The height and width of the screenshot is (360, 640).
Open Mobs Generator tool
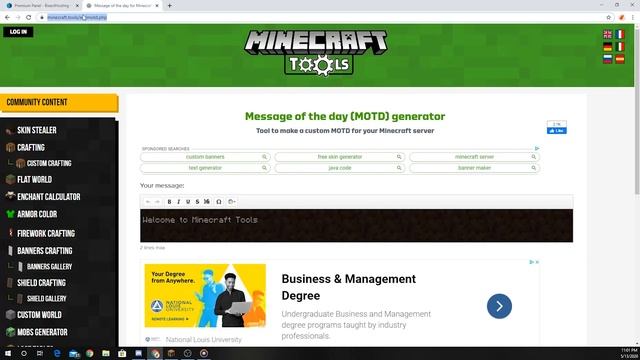(x=42, y=332)
